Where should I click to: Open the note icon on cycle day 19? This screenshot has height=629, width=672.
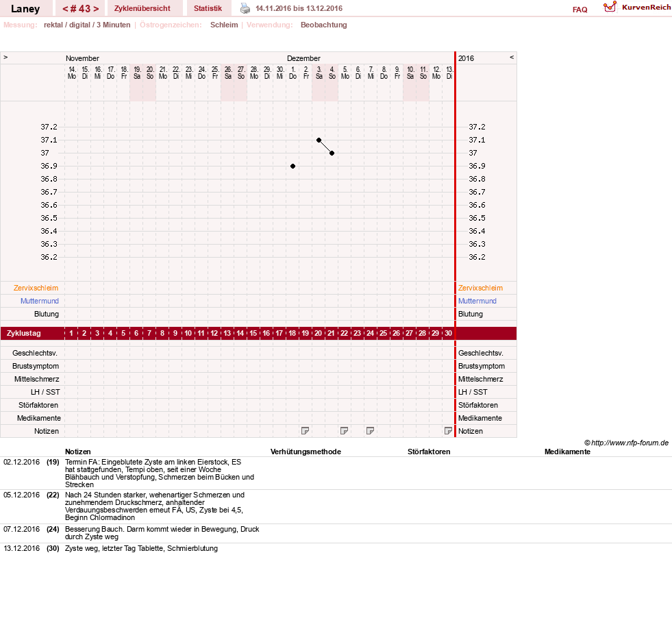tap(305, 431)
